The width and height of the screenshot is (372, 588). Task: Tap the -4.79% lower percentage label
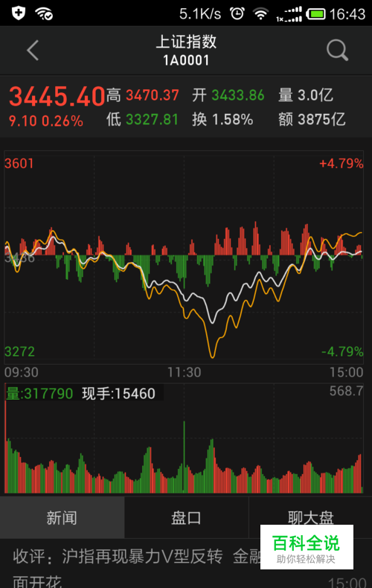click(x=342, y=352)
